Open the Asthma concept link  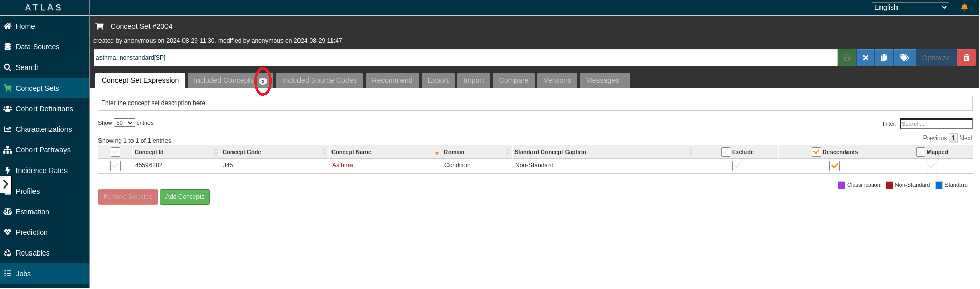342,165
